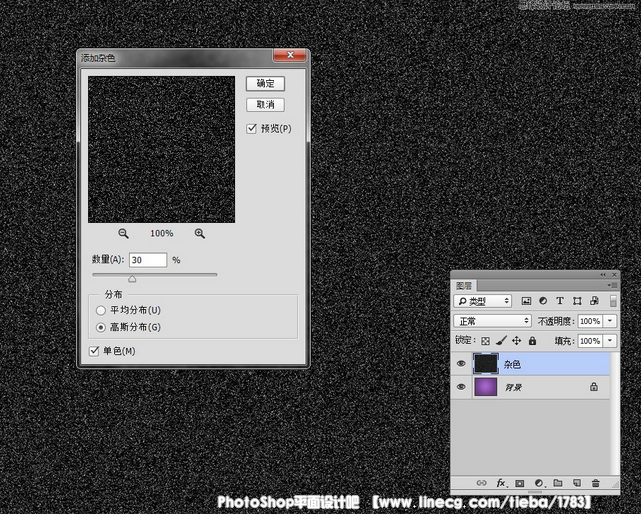
Task: Filter layers by text type
Action: (560, 301)
